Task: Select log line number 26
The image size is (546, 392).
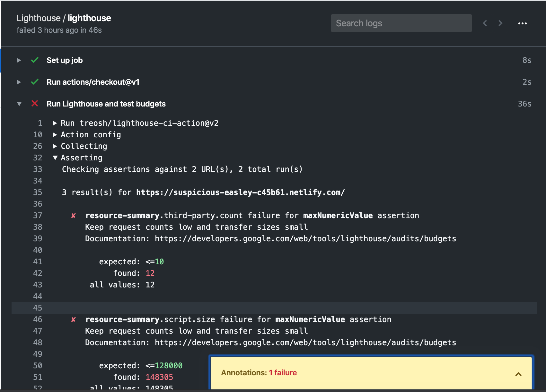Action: pos(38,146)
